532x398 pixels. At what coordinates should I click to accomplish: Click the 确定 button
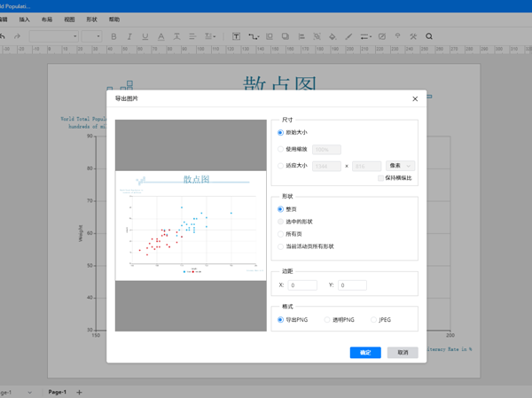tap(365, 353)
